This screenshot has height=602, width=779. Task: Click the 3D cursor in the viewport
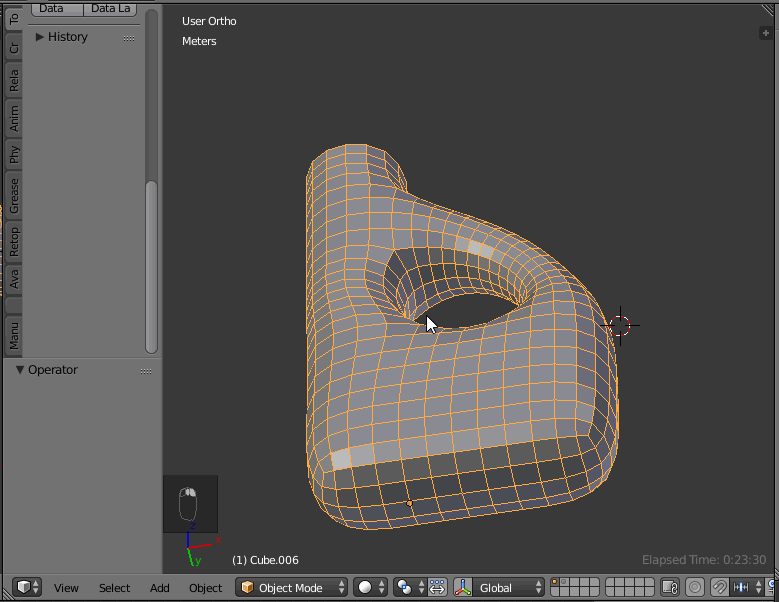tap(620, 326)
